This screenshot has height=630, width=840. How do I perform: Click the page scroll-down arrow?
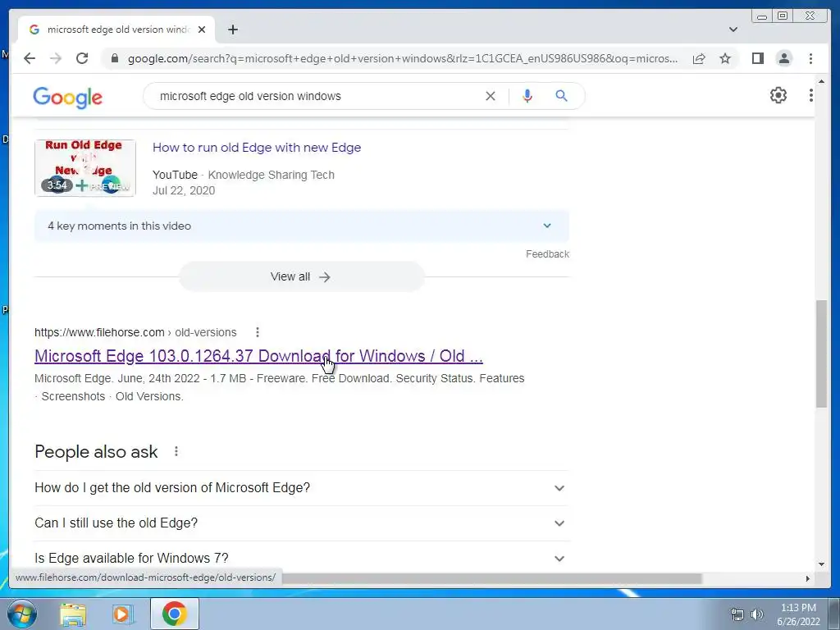(x=821, y=564)
